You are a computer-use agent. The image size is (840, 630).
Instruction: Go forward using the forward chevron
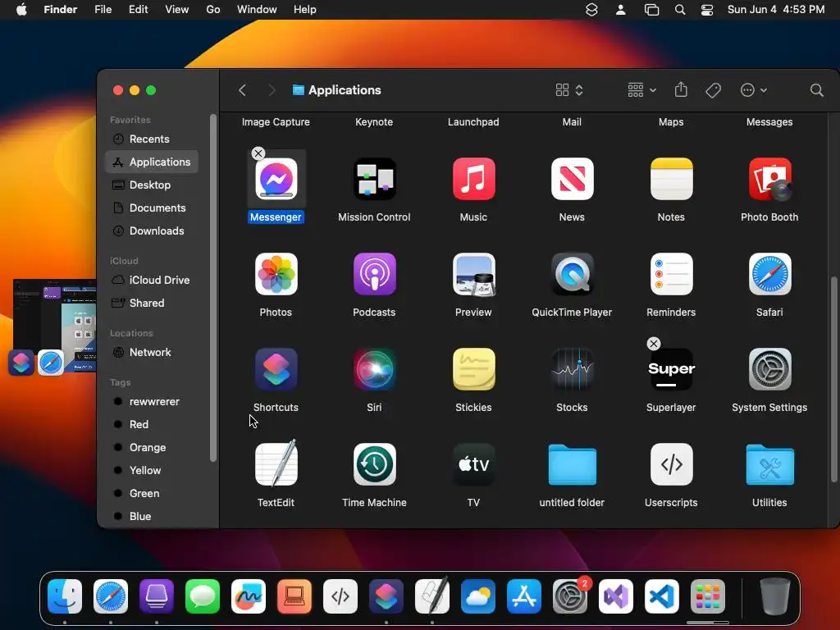tap(272, 90)
